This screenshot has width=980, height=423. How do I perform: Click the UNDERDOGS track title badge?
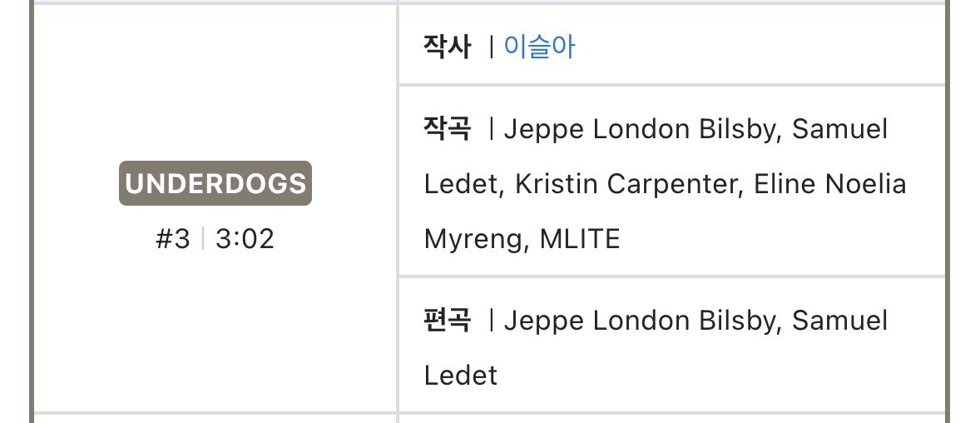(215, 183)
